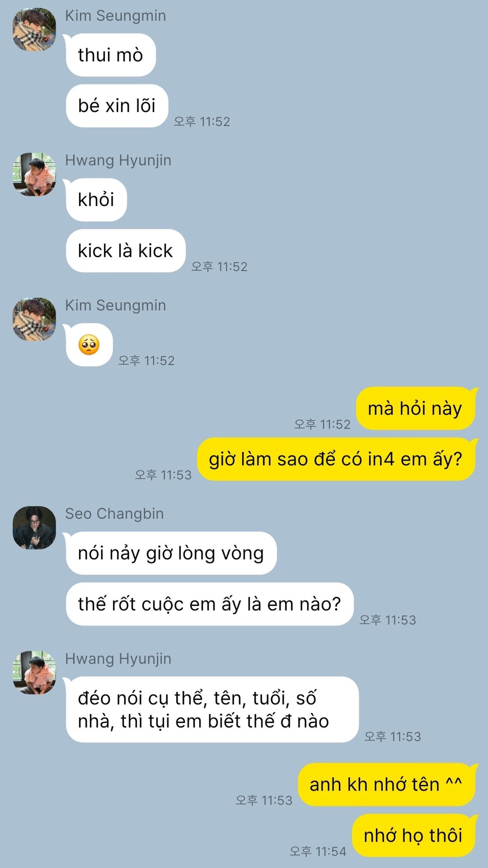Click the first Kim Seungmin sender name
The image size is (488, 868).
coord(116,15)
